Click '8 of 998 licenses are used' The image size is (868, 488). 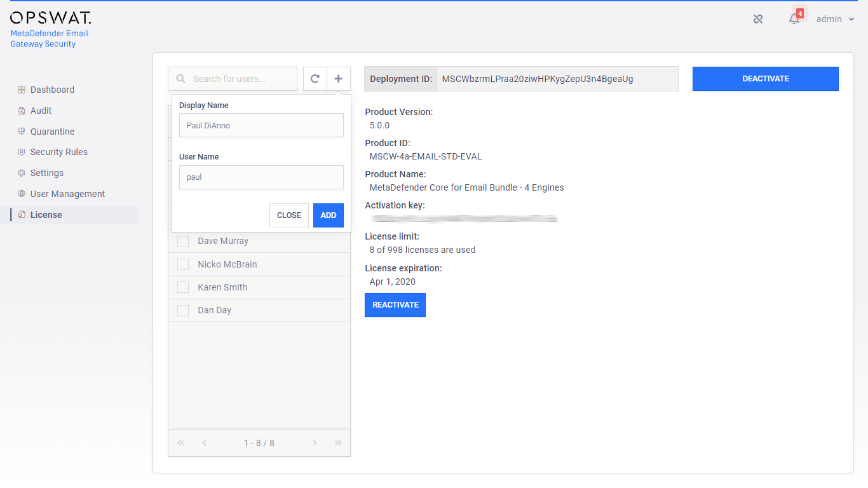423,250
